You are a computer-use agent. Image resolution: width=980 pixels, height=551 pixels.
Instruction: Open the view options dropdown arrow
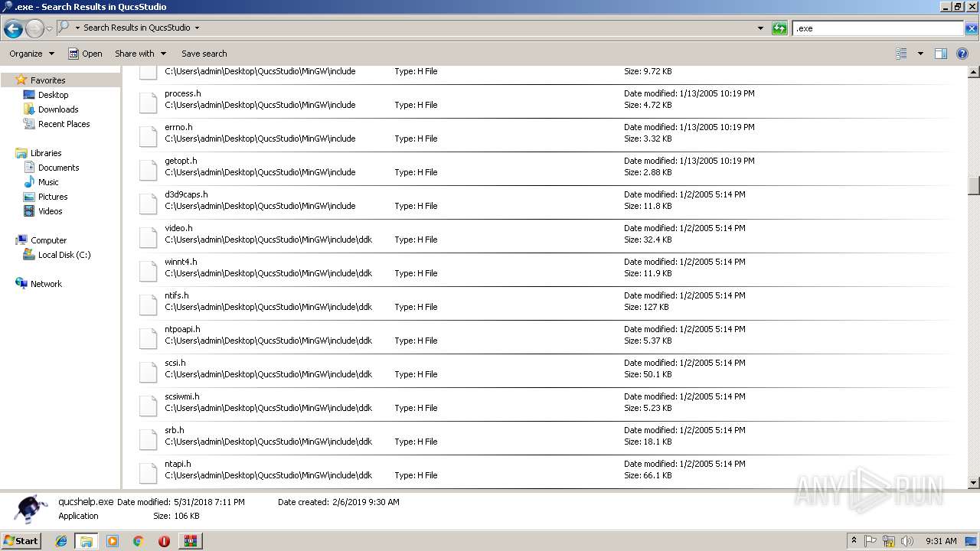coord(920,54)
